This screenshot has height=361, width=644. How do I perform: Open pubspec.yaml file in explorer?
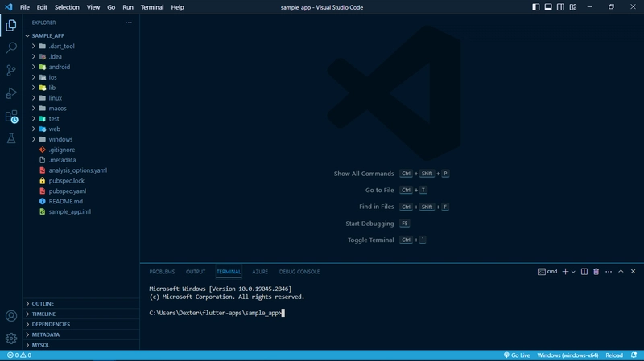[x=67, y=191]
